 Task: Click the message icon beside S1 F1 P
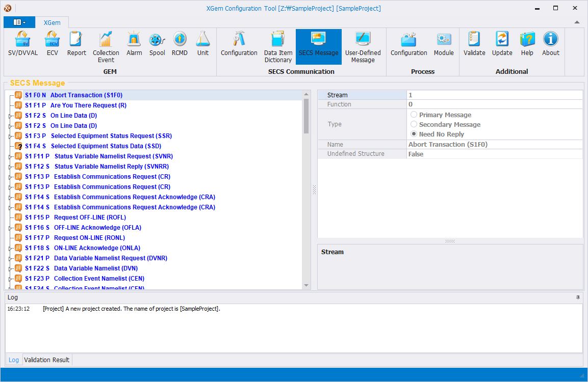(x=18, y=105)
